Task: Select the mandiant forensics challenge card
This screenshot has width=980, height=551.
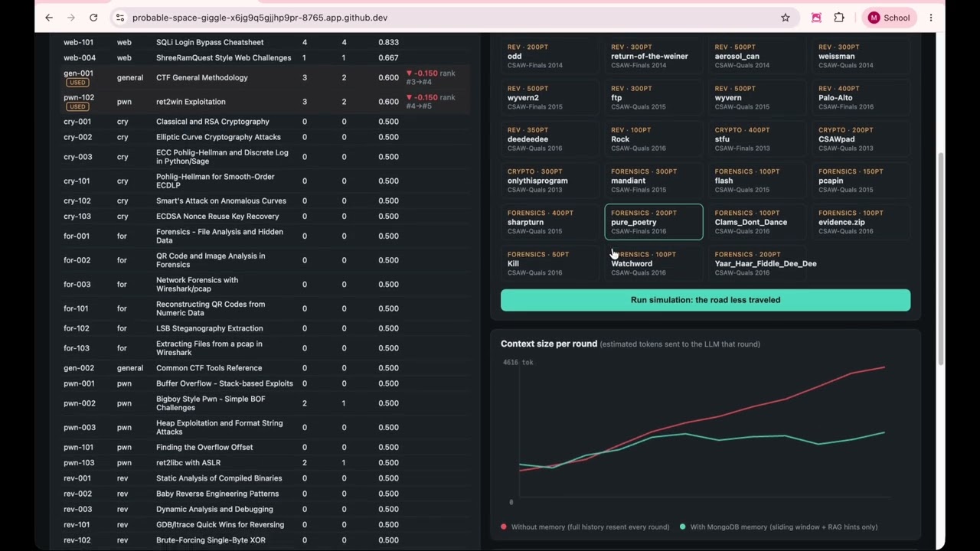Action: coord(654,181)
